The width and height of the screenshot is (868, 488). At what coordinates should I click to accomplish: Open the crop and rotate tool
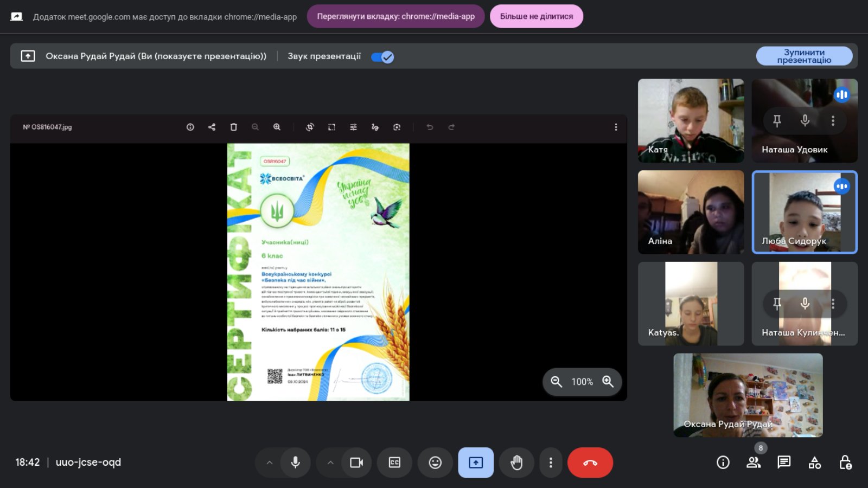click(x=310, y=127)
